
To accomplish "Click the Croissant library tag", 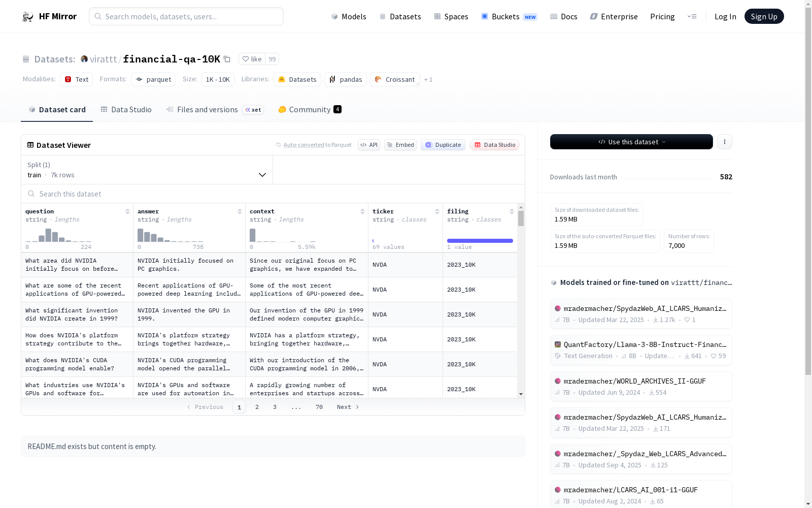I will coord(395,79).
